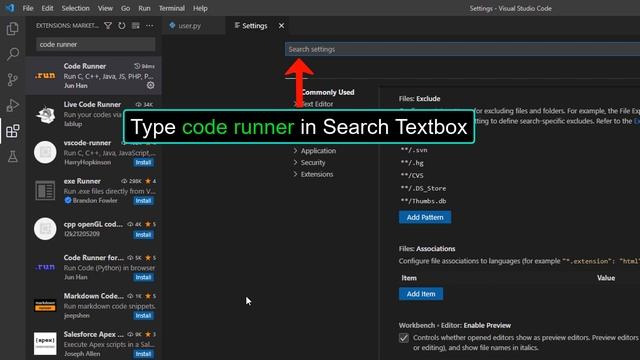Select the cpp openGL extension entry
Screen dimensions: 640x360
(x=93, y=229)
